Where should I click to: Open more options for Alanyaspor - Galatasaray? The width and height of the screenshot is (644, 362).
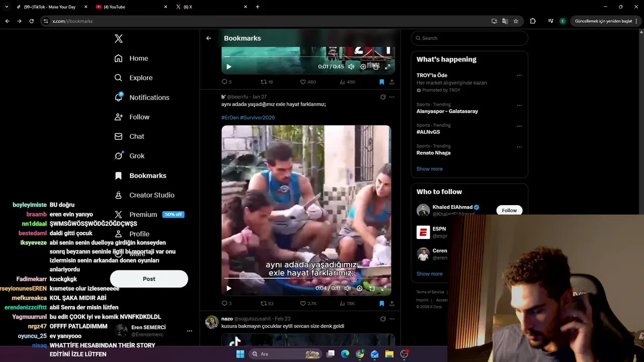click(x=519, y=106)
